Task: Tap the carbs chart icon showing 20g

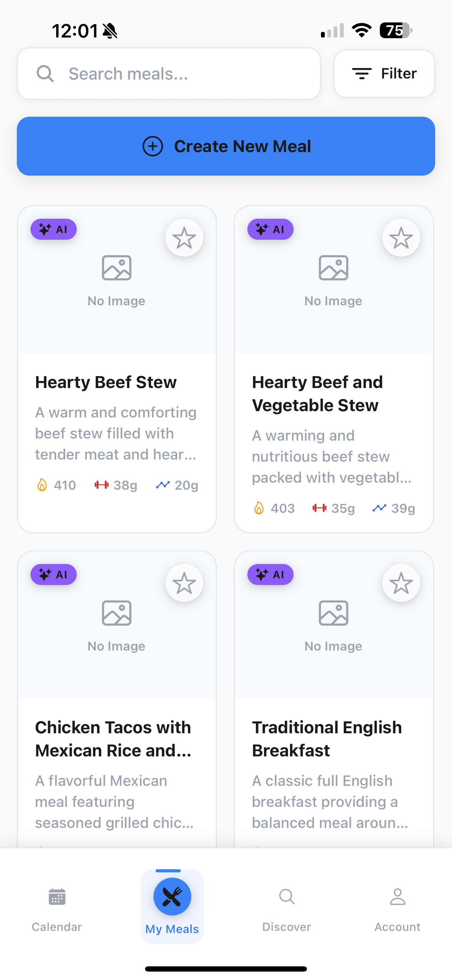Action: (x=163, y=485)
